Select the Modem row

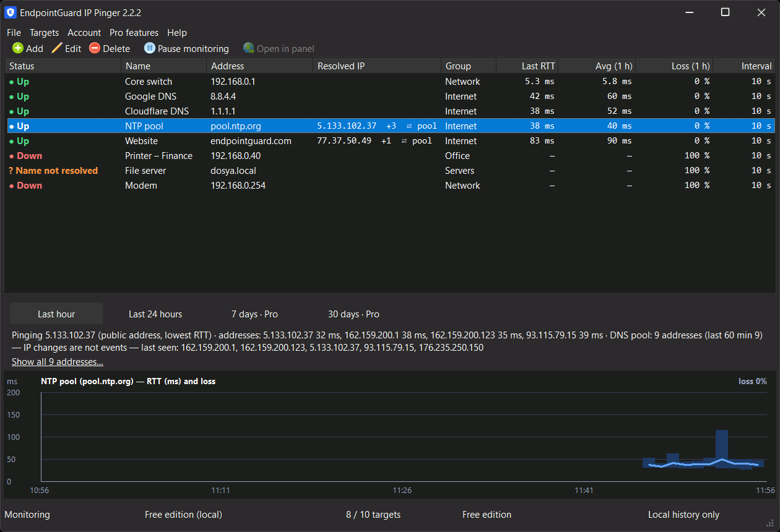coord(390,186)
